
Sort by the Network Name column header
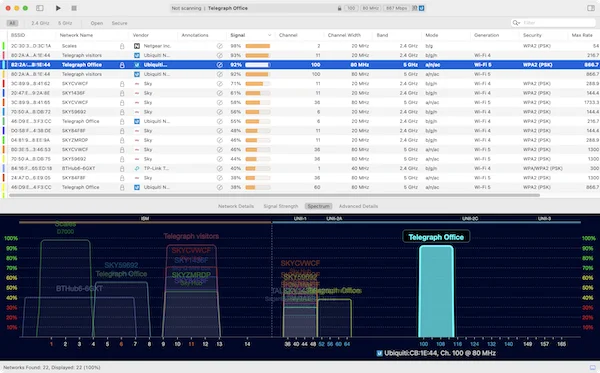pyautogui.click(x=77, y=35)
